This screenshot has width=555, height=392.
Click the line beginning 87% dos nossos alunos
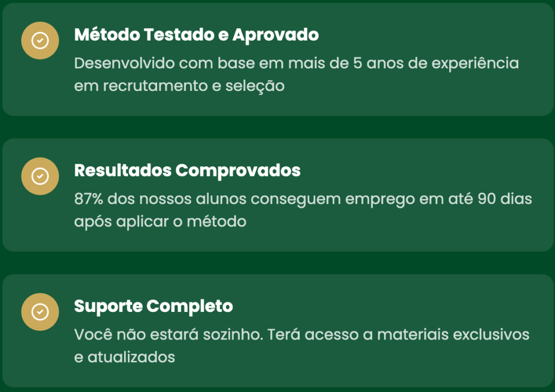tap(302, 199)
